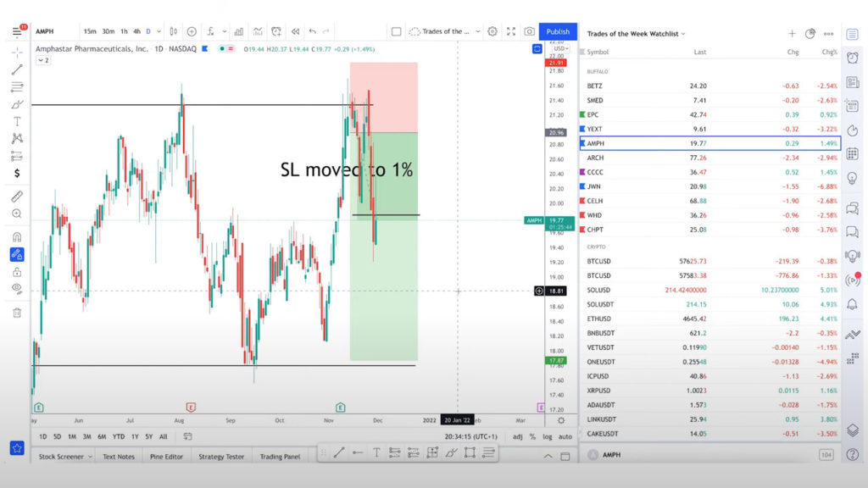Open the calendar panel in right sidebar
The height and width of the screenshot is (488, 868).
pyautogui.click(x=853, y=154)
